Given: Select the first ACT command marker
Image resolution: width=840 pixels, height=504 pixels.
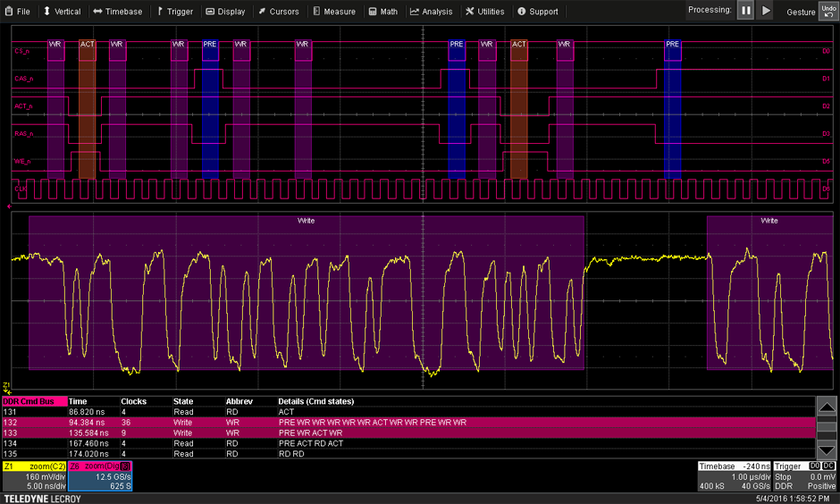Looking at the screenshot, I should click(87, 44).
